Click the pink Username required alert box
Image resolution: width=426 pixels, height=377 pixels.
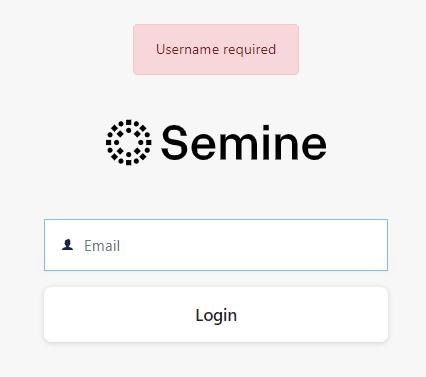click(x=216, y=49)
